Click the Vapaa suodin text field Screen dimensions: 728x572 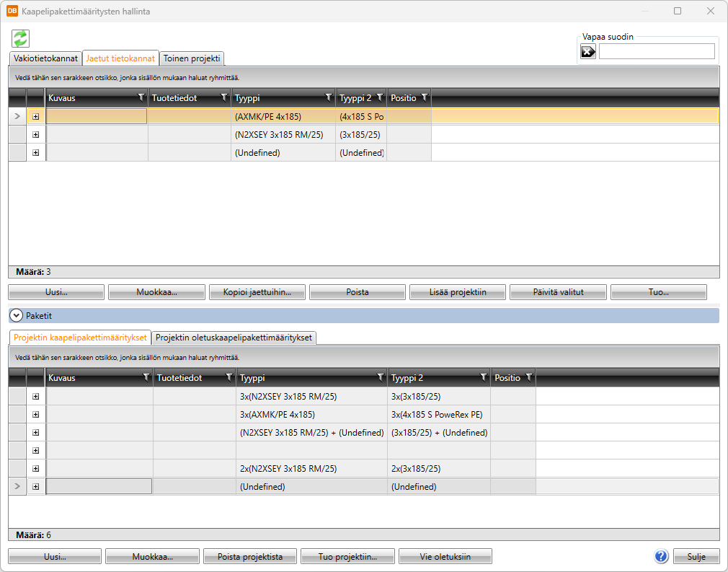click(x=656, y=51)
